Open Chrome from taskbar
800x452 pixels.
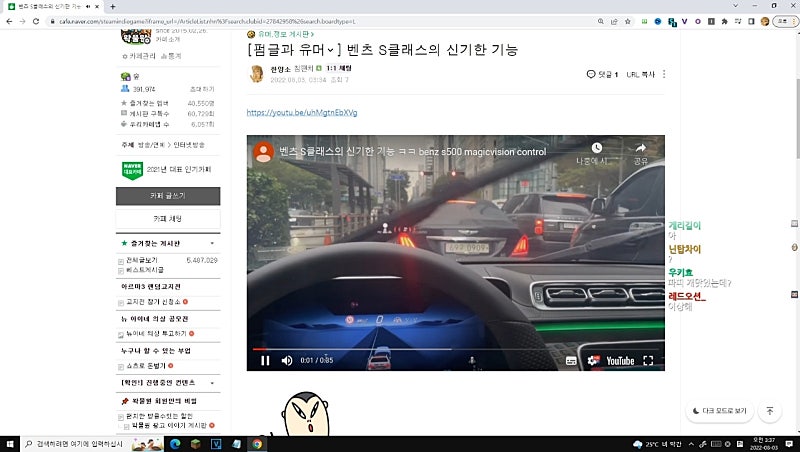pyautogui.click(x=257, y=444)
